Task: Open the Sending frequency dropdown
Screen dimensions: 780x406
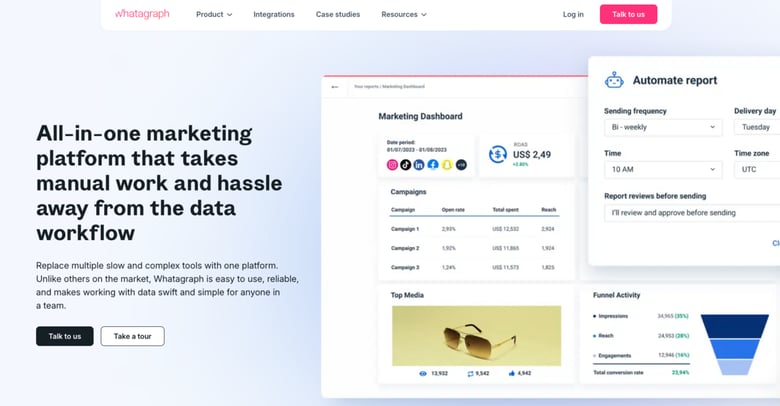Action: (662, 127)
